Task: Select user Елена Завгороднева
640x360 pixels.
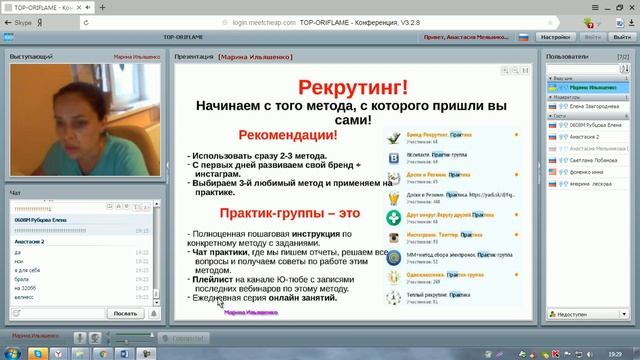Action: [x=588, y=107]
